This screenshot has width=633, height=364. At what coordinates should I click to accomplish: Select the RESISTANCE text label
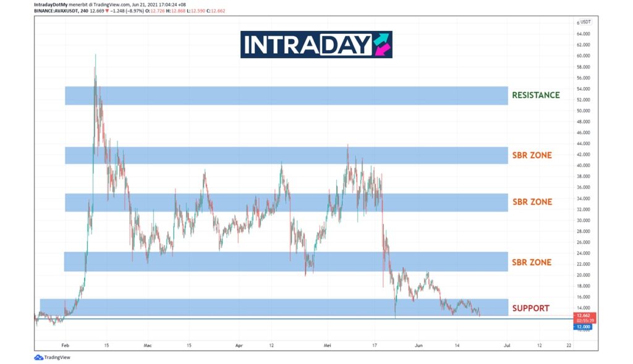535,95
